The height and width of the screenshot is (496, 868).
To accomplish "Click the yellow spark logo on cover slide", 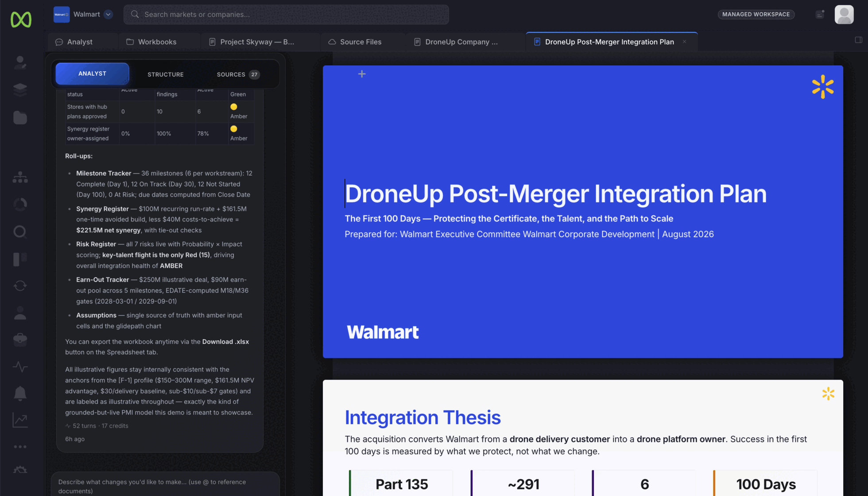I will 823,86.
